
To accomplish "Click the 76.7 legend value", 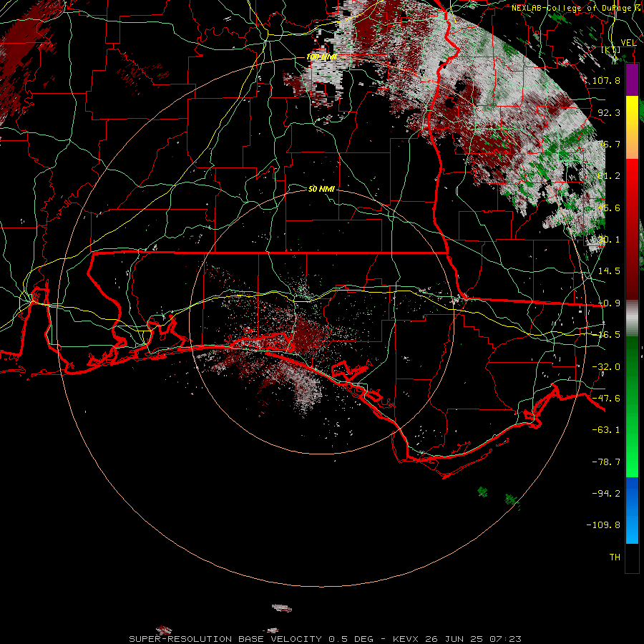I will pyautogui.click(x=609, y=144).
